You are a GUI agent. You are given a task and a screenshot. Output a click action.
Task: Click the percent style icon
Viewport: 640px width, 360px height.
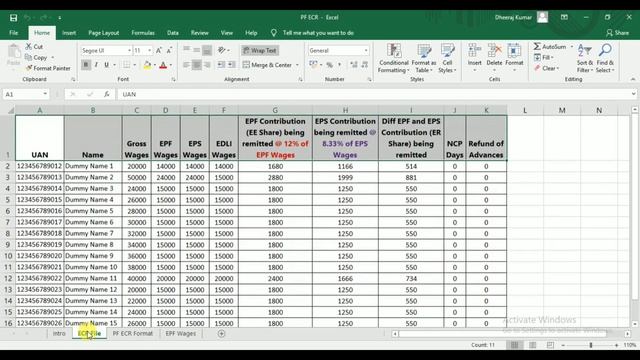point(329,65)
